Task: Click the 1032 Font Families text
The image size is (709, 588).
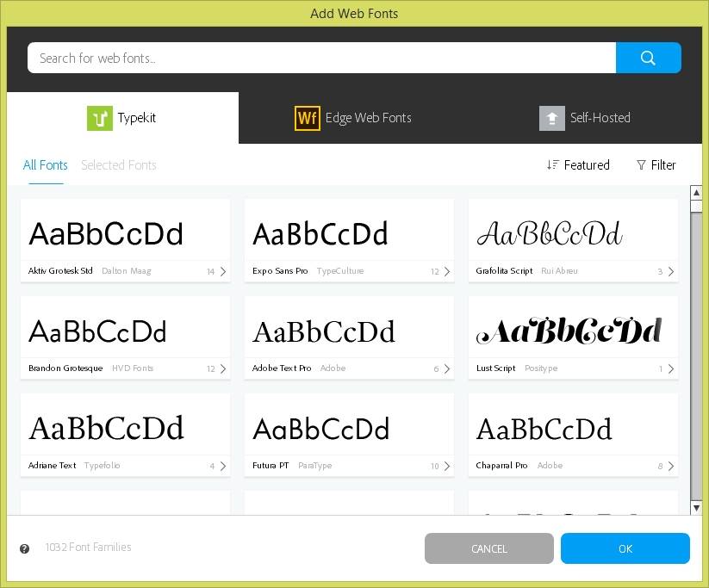Action: (88, 548)
